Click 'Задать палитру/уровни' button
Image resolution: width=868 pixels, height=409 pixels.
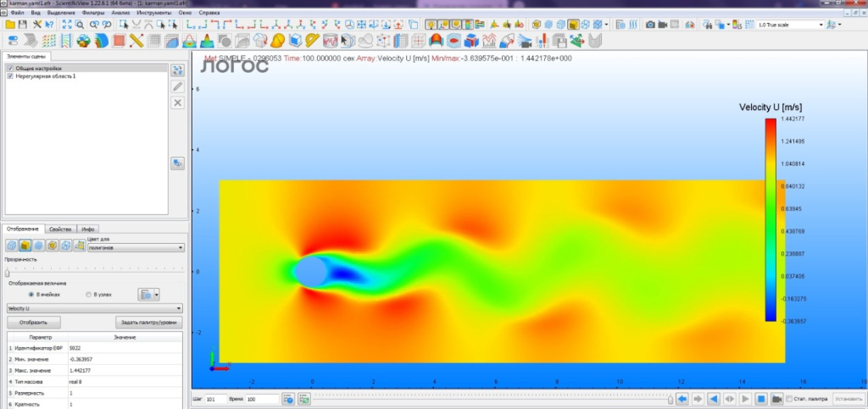[x=149, y=323]
